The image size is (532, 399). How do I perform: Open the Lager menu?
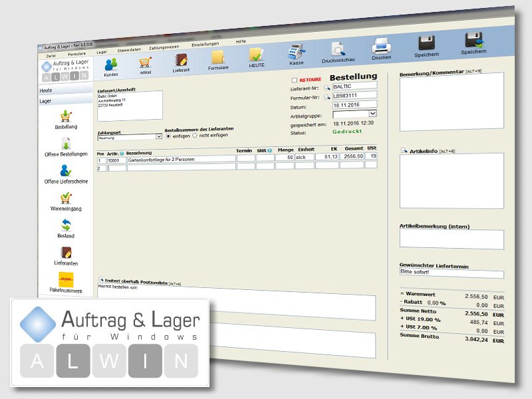point(102,53)
